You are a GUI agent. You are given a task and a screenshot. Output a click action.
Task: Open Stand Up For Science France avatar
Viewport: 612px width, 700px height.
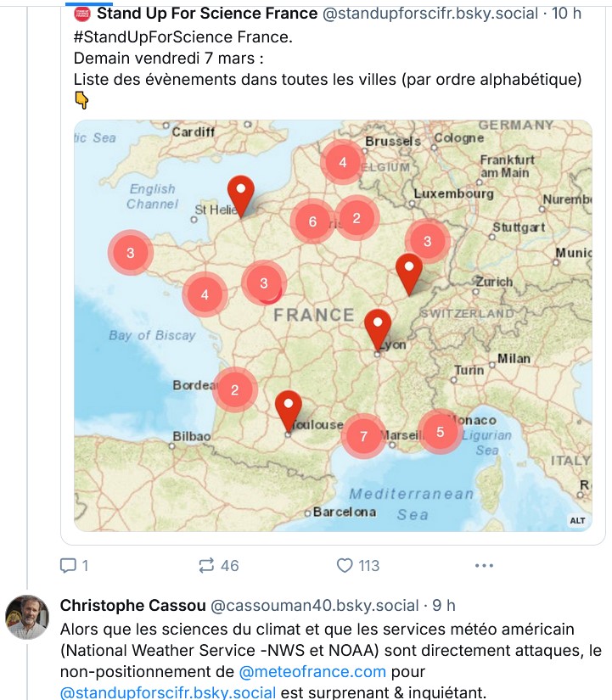coord(82,14)
